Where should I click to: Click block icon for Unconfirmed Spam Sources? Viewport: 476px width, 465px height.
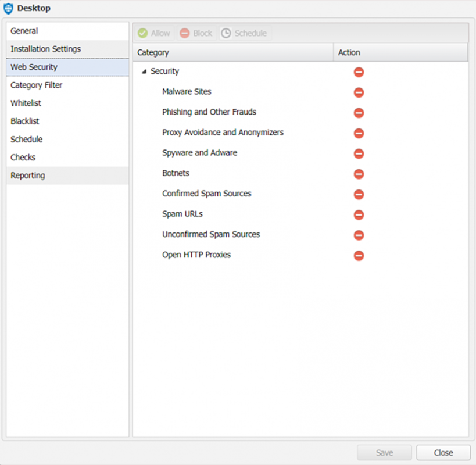click(359, 235)
